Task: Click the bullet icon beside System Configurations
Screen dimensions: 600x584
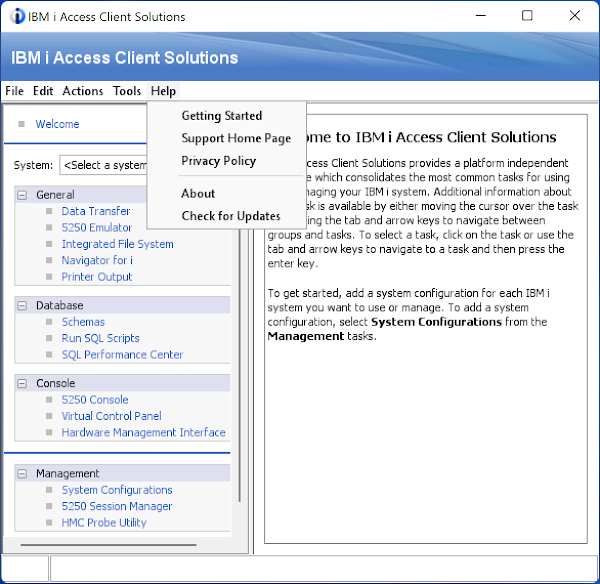Action: (x=49, y=490)
